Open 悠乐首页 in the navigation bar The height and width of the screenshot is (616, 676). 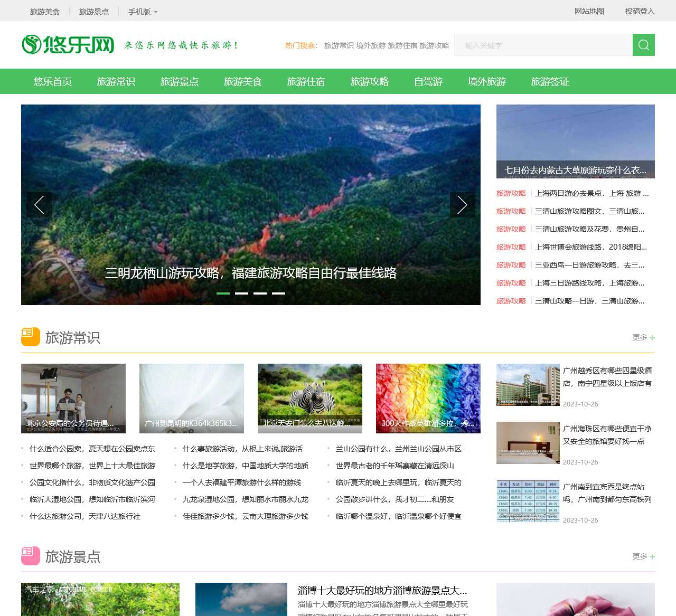53,81
